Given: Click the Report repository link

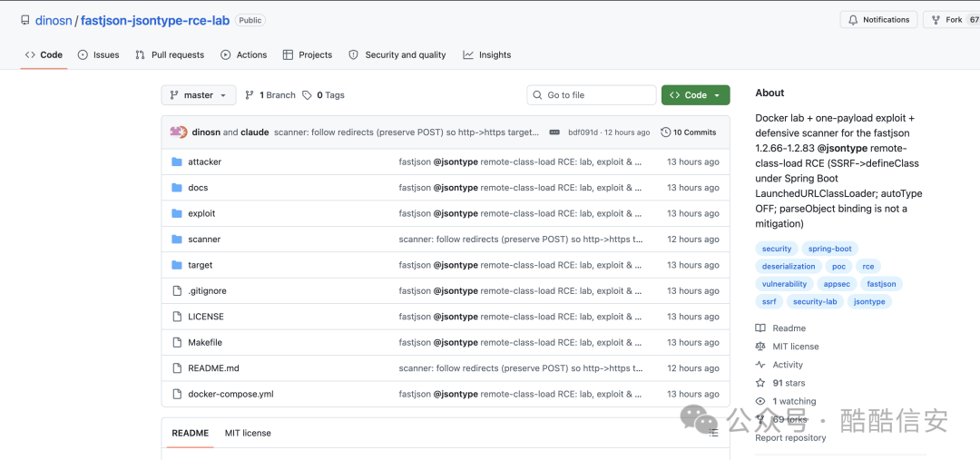Looking at the screenshot, I should click(790, 437).
